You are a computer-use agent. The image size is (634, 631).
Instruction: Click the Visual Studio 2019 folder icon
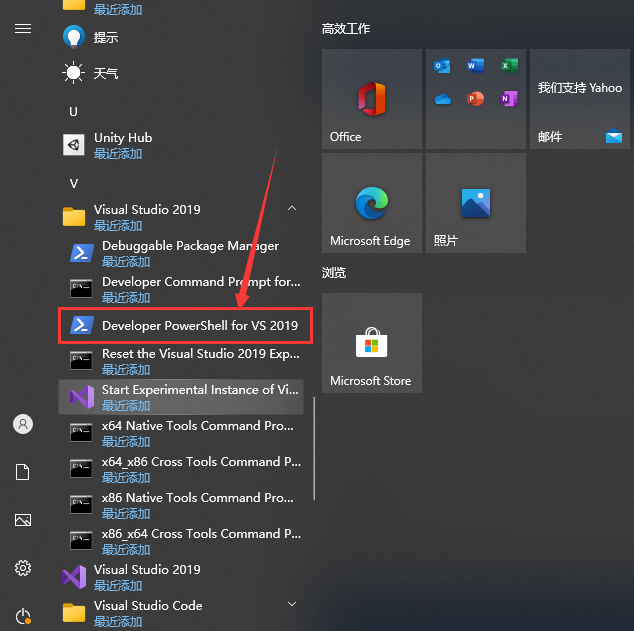tap(74, 217)
